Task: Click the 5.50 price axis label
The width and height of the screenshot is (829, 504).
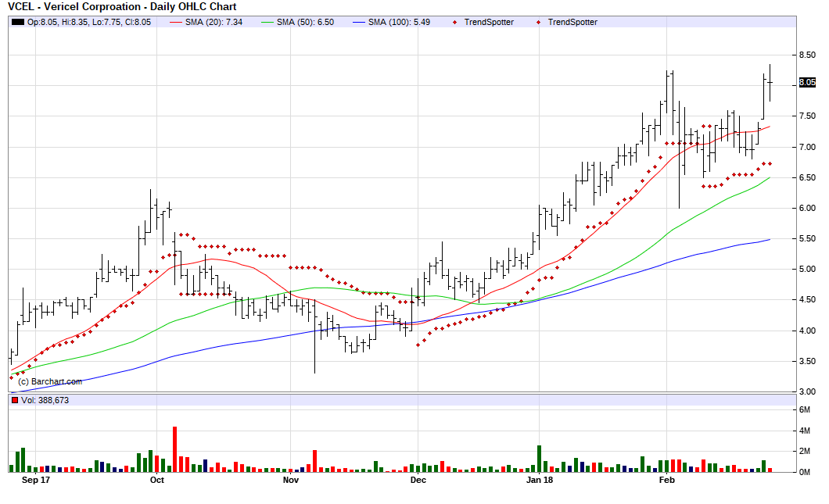Action: 807,239
